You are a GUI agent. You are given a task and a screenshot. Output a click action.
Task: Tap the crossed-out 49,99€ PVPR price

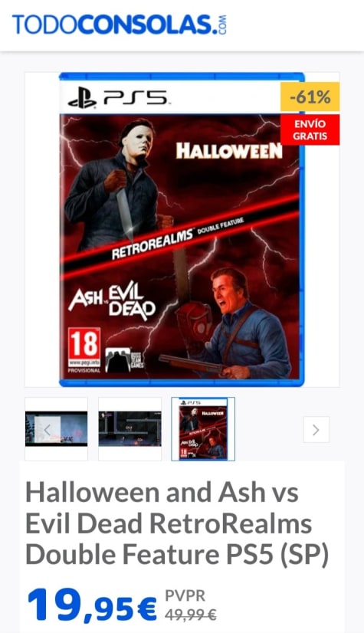click(191, 615)
